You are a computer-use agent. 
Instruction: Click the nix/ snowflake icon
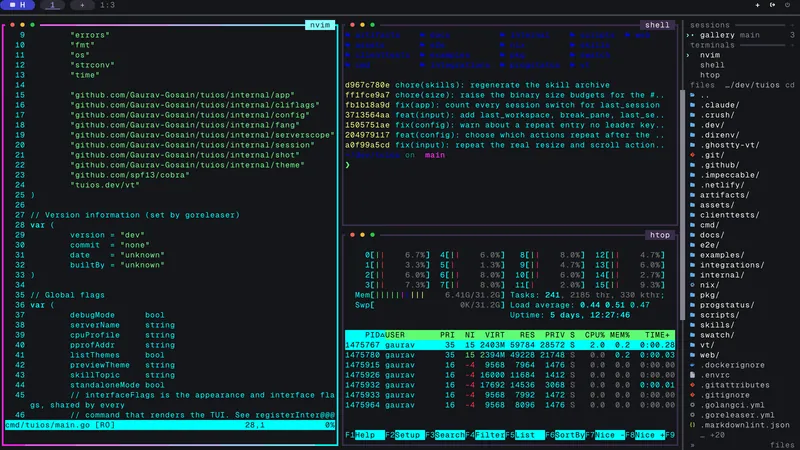point(692,285)
